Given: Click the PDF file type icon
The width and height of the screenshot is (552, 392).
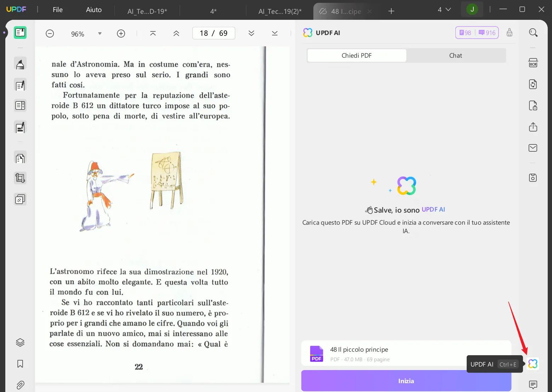Looking at the screenshot, I should coord(317,354).
